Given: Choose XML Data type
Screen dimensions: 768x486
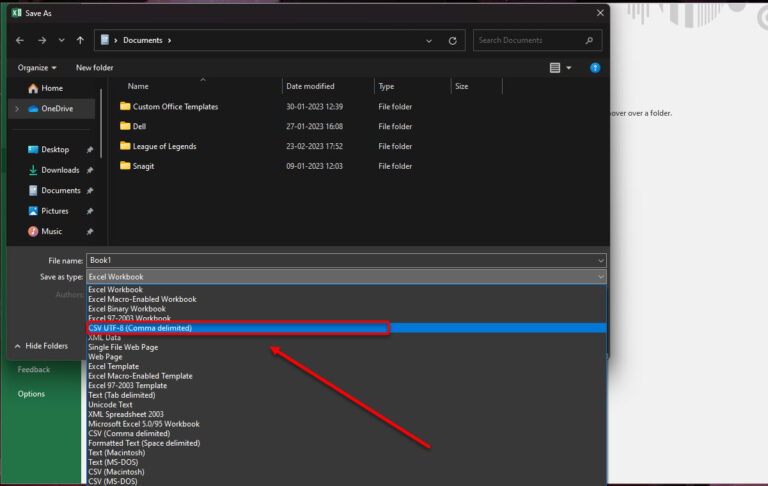Looking at the screenshot, I should click(346, 338).
